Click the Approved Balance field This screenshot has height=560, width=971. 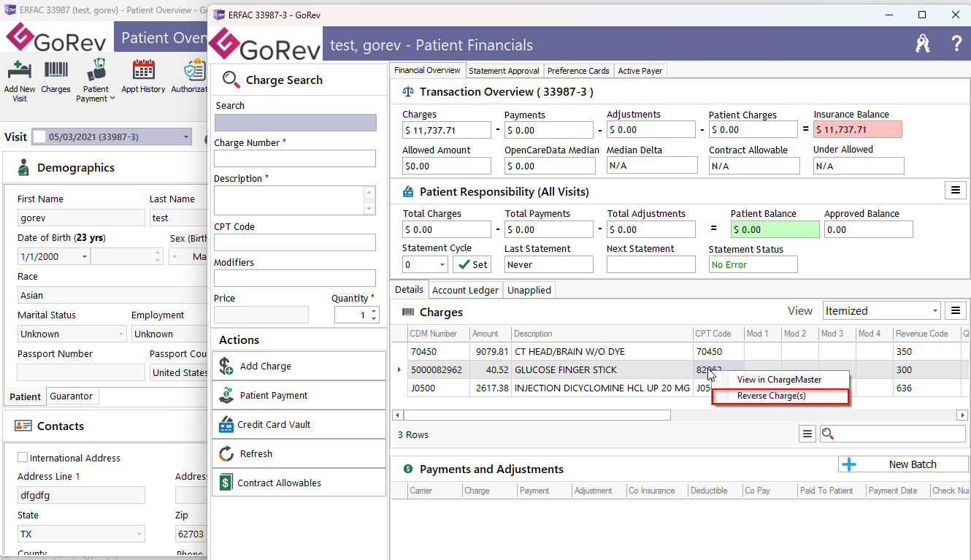(x=869, y=229)
